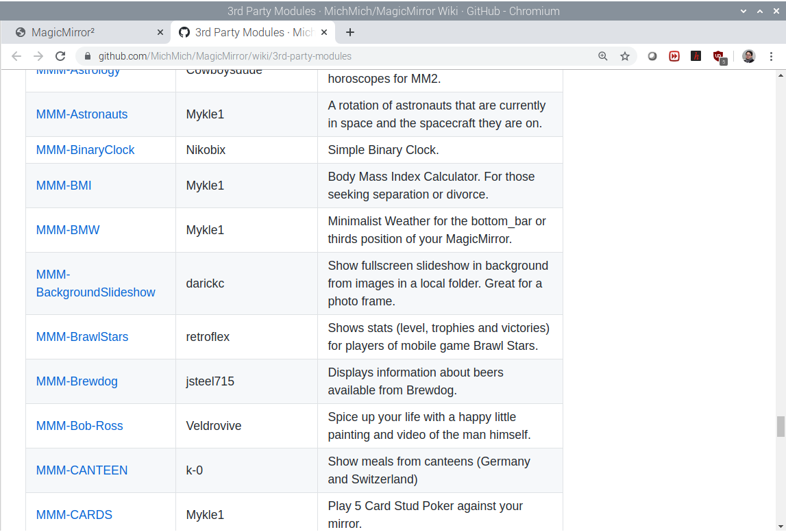Click the canteens meals description

point(429,470)
